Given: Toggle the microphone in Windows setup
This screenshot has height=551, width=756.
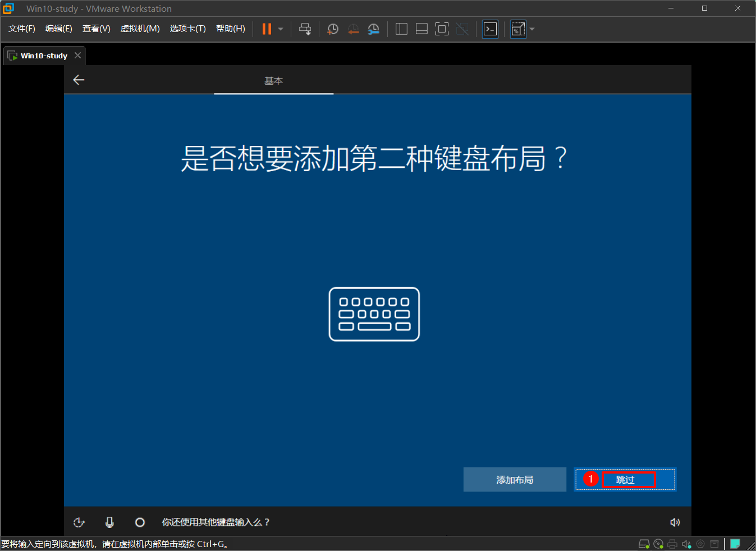Looking at the screenshot, I should 109,522.
